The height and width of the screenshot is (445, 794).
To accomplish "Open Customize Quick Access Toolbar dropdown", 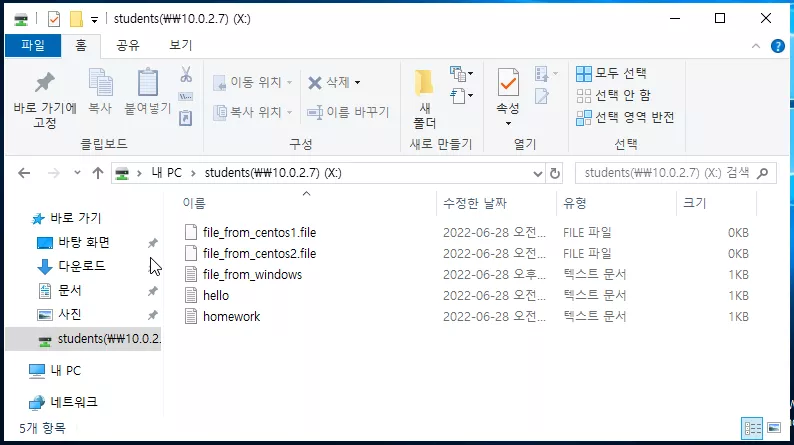I will click(x=94, y=20).
